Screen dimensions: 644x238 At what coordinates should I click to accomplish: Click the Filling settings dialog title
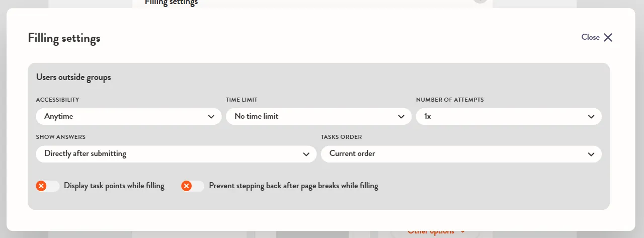(x=64, y=38)
